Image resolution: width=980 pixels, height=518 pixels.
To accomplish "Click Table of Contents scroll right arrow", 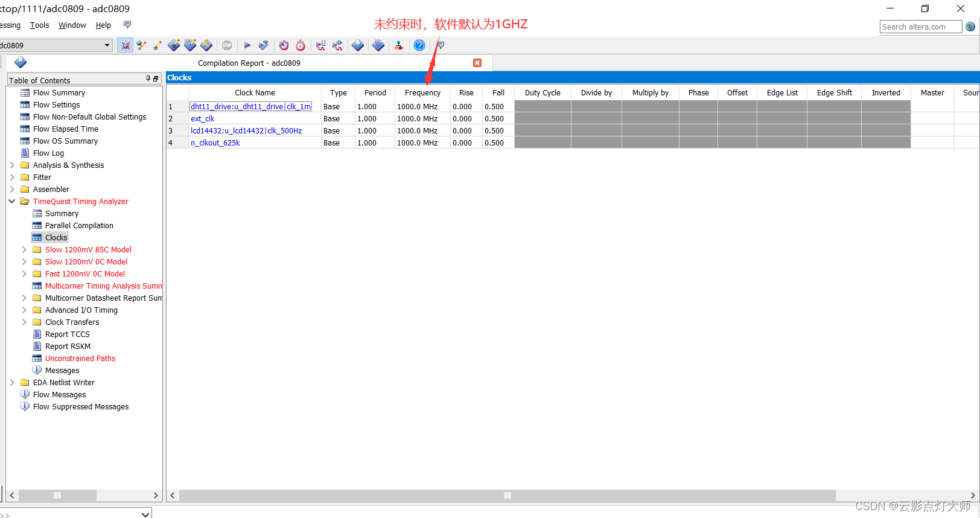I will 156,495.
